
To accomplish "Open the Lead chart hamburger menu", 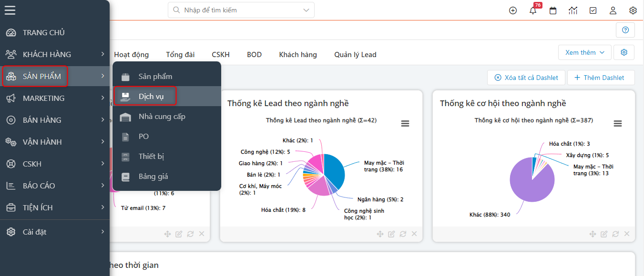I will 405,123.
